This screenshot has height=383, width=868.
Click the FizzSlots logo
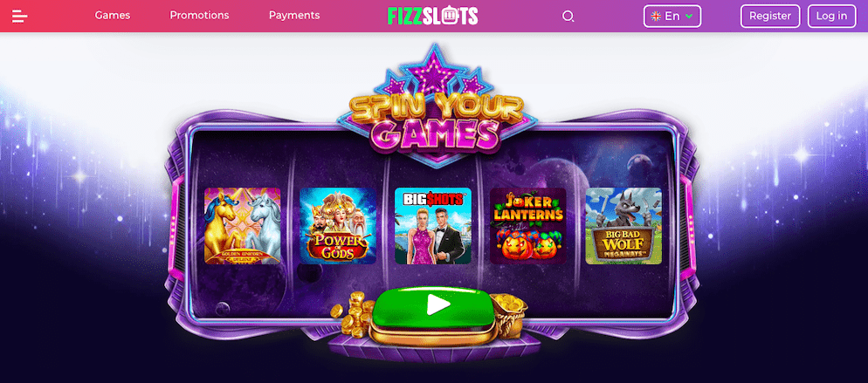tap(433, 16)
